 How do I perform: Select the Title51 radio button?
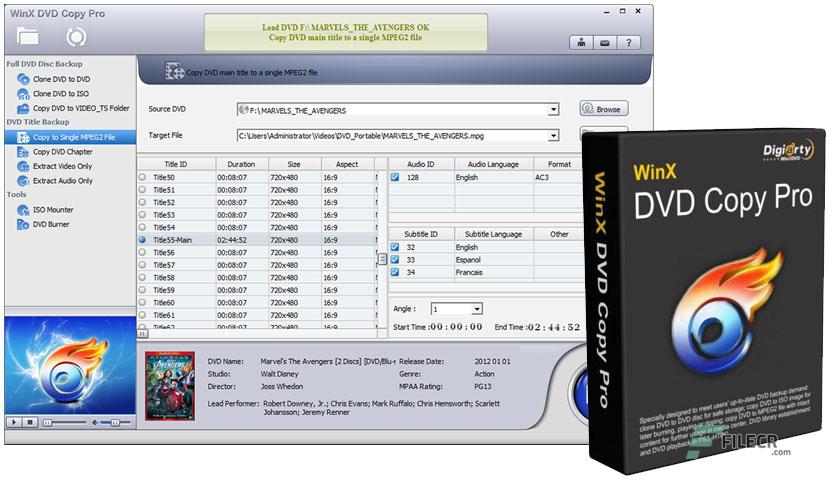(x=142, y=189)
